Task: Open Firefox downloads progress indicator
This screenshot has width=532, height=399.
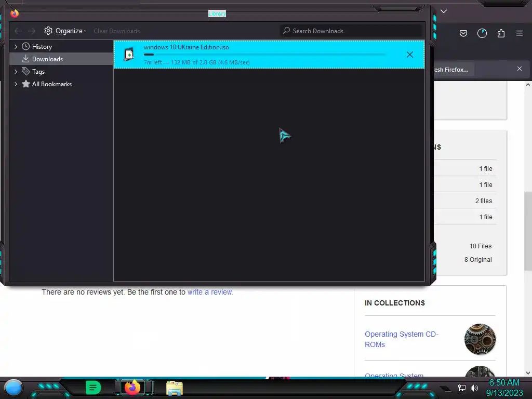Action: pyautogui.click(x=482, y=33)
